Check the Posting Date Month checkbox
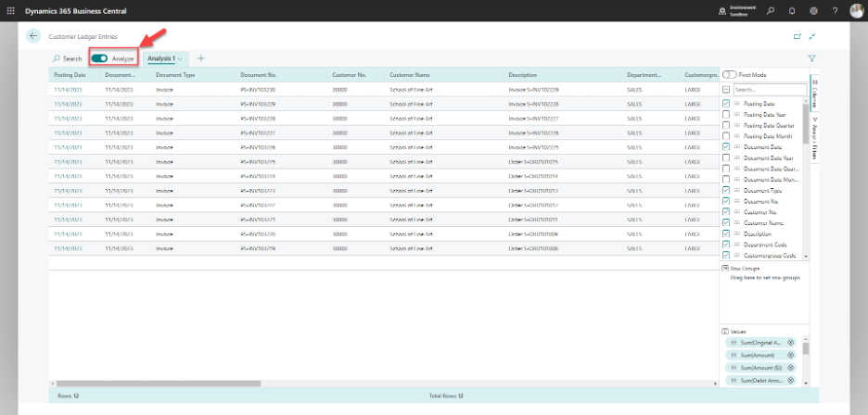This screenshot has height=415, width=868. coord(726,136)
